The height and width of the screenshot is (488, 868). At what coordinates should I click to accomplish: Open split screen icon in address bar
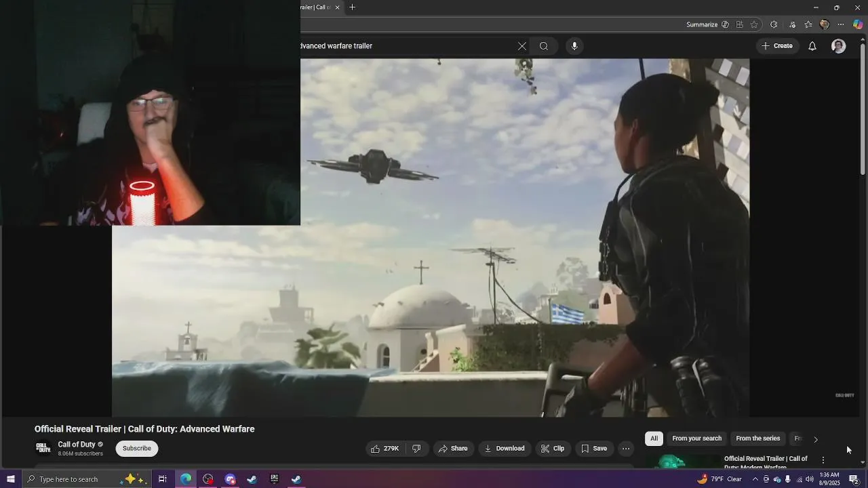(739, 24)
